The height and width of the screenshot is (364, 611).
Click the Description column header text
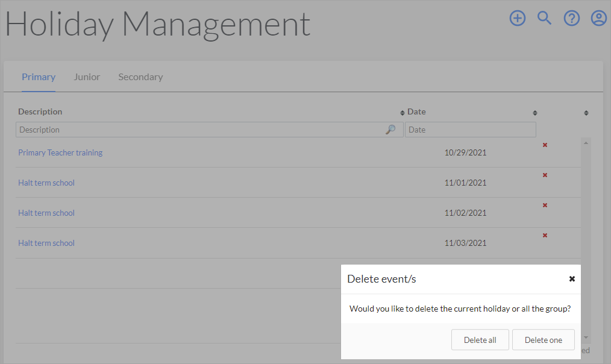pos(40,112)
